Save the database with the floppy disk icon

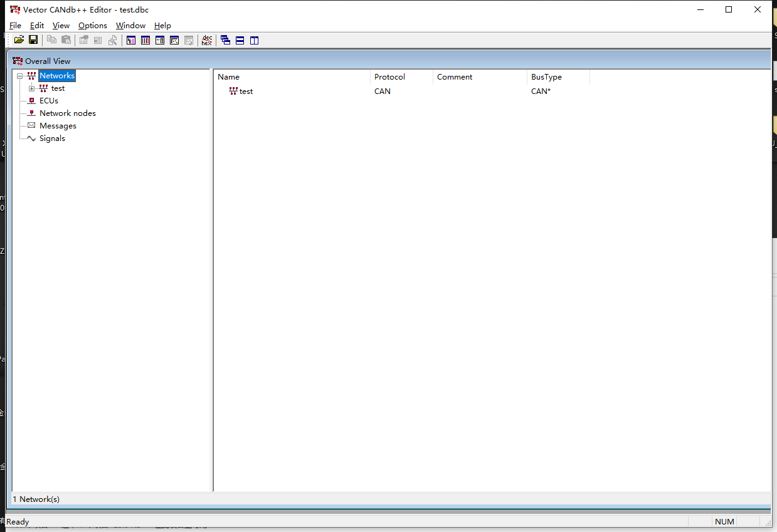(x=33, y=40)
